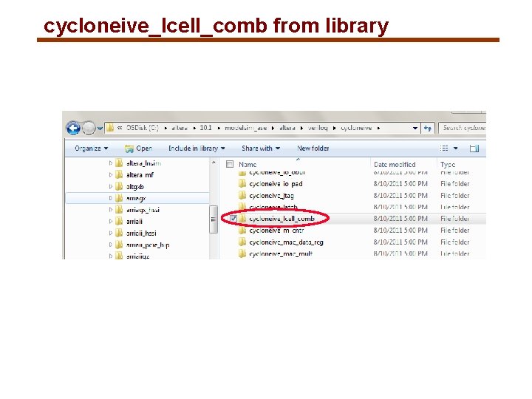This screenshot has height=399, width=532.
Task: Click the 'cycloneive' breadcrumb segment
Action: [x=356, y=128]
